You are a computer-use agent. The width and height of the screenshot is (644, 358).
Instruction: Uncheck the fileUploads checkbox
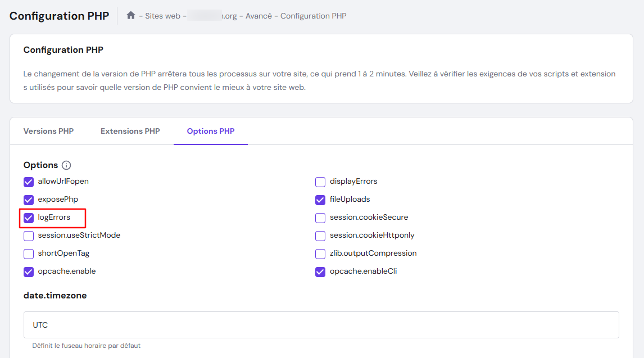point(320,200)
